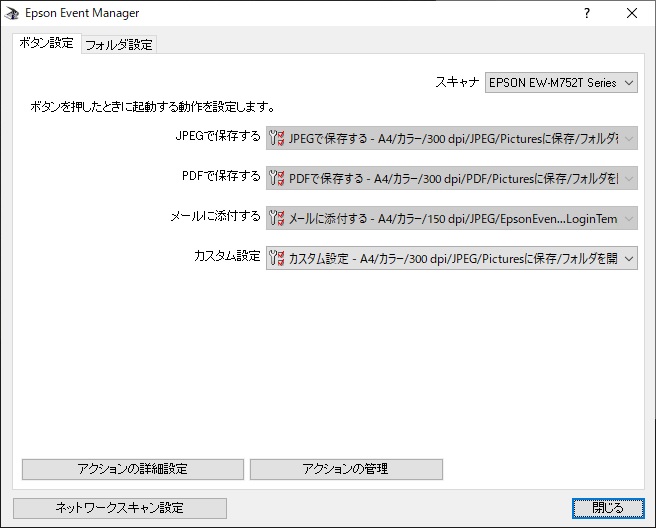Image resolution: width=656 pixels, height=528 pixels.
Task: Open the help question mark button
Action: [x=587, y=13]
